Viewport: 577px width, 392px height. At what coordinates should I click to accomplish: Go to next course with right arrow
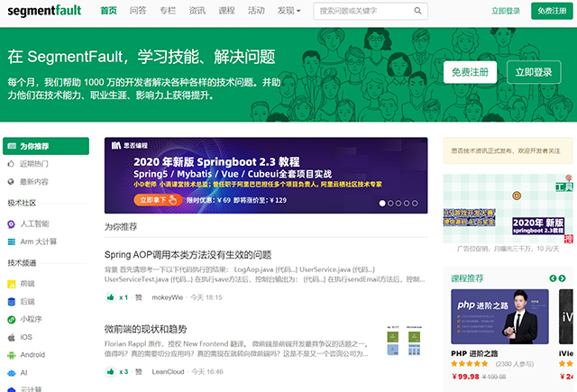562,278
